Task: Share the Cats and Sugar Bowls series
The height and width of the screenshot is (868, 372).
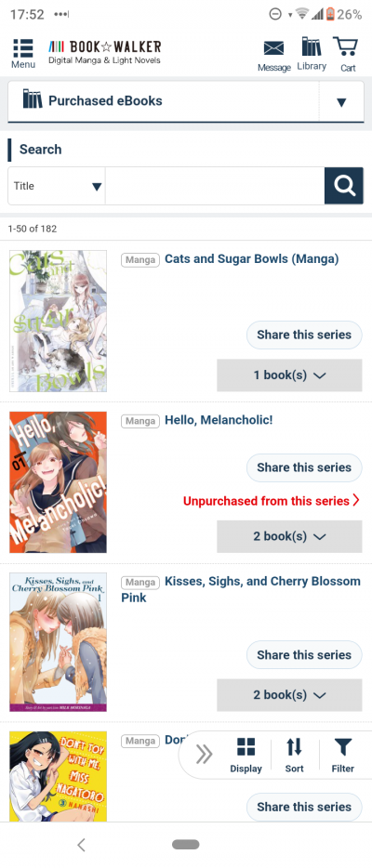Action: tap(304, 335)
